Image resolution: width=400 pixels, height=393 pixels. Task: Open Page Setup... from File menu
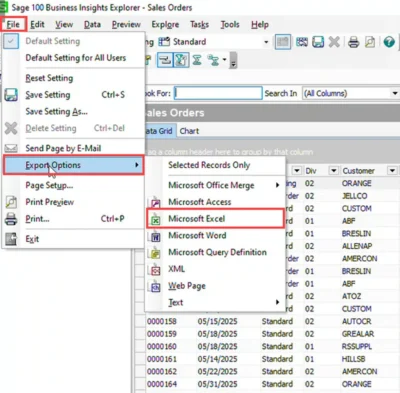(x=74, y=185)
